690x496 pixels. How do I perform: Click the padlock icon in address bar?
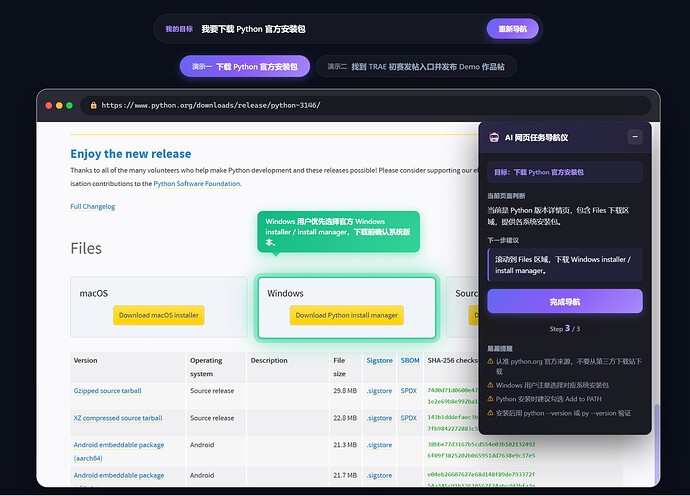[93, 105]
